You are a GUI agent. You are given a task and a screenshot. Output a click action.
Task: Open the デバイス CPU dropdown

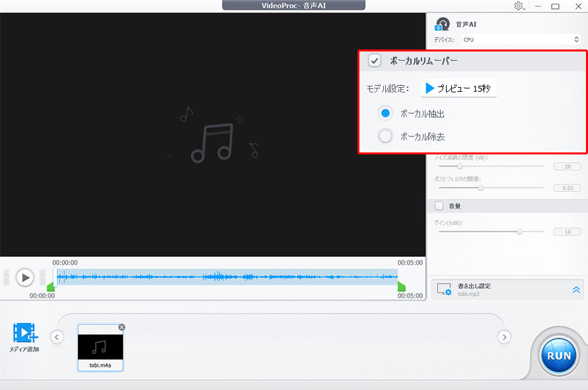click(x=521, y=40)
